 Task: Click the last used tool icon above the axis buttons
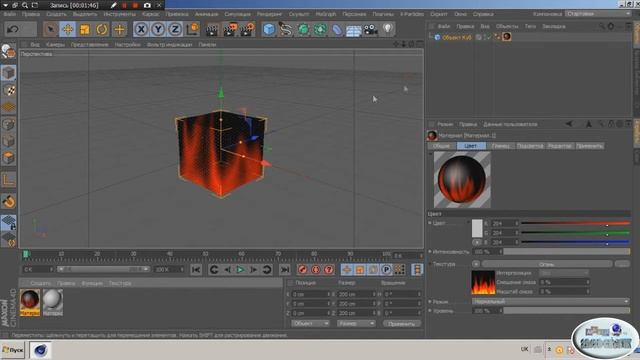(119, 29)
